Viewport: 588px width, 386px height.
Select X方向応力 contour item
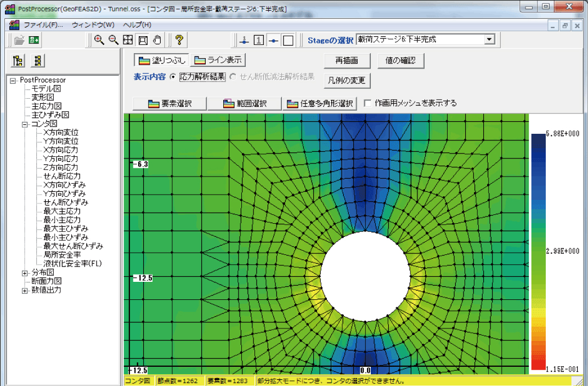click(x=61, y=150)
